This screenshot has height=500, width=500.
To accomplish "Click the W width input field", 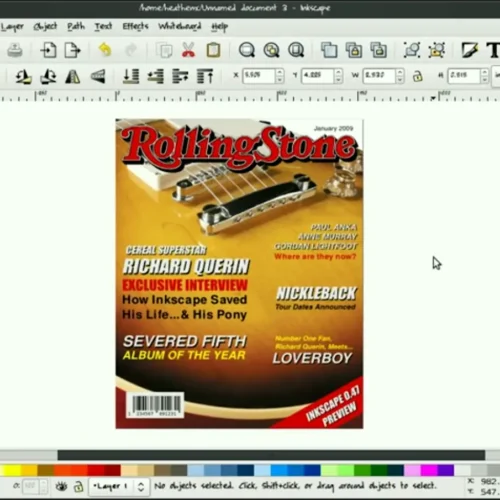I will [380, 76].
